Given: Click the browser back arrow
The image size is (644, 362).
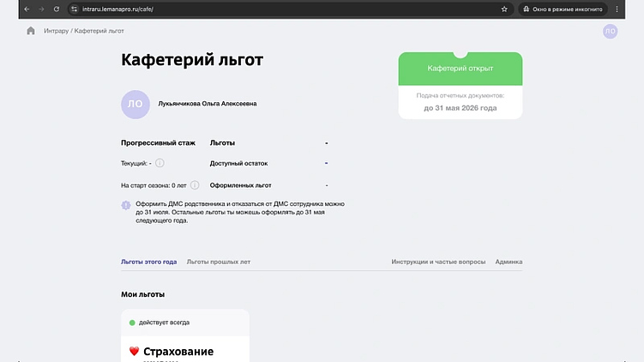Looking at the screenshot, I should pyautogui.click(x=27, y=9).
